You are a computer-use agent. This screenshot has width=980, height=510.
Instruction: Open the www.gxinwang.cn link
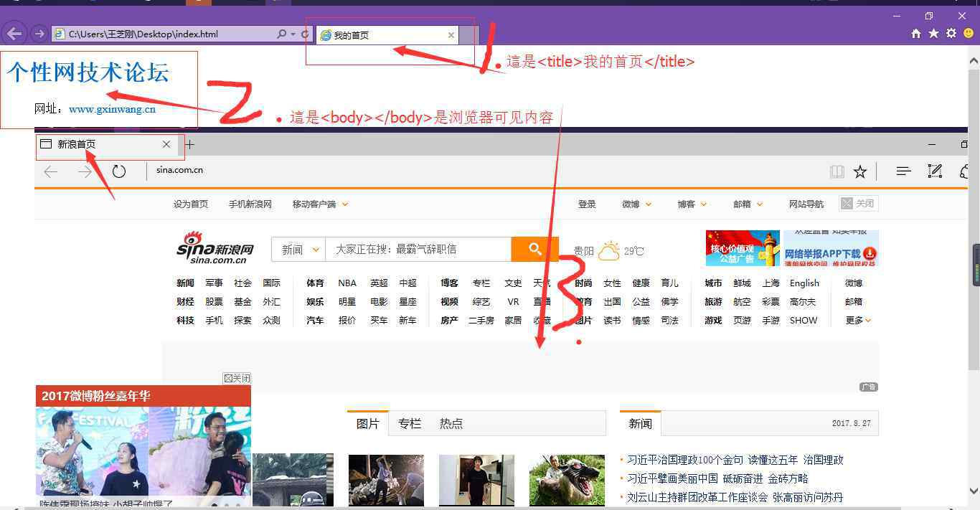[112, 109]
